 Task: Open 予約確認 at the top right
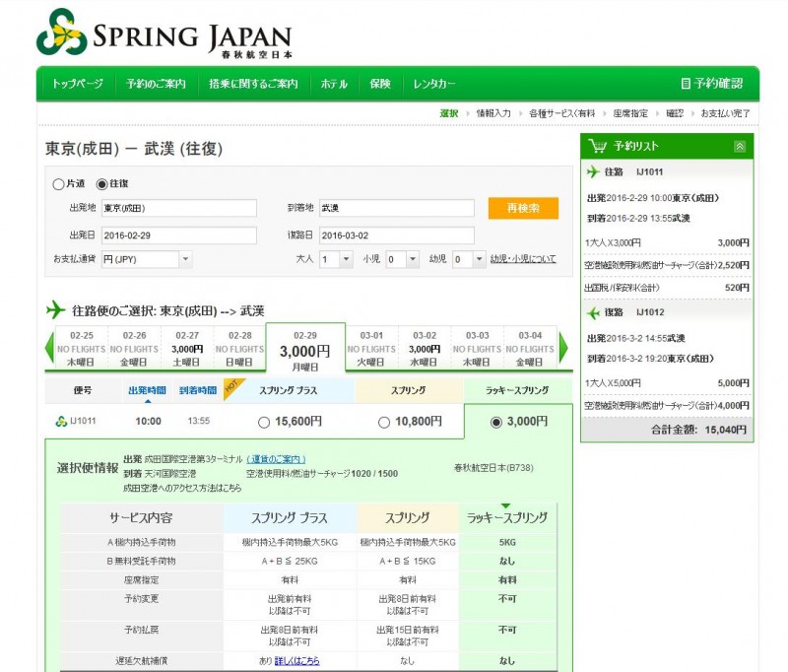(x=720, y=82)
